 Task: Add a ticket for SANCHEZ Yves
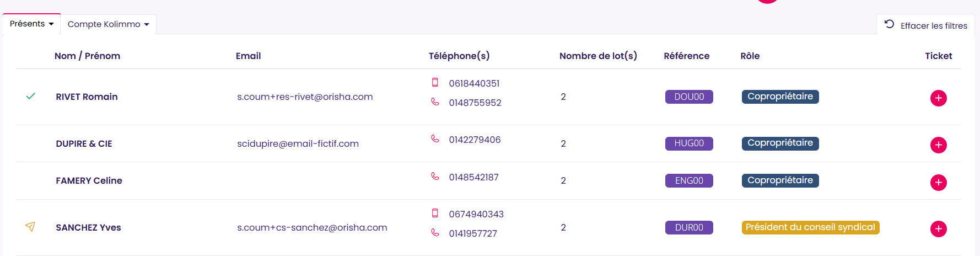[938, 229]
